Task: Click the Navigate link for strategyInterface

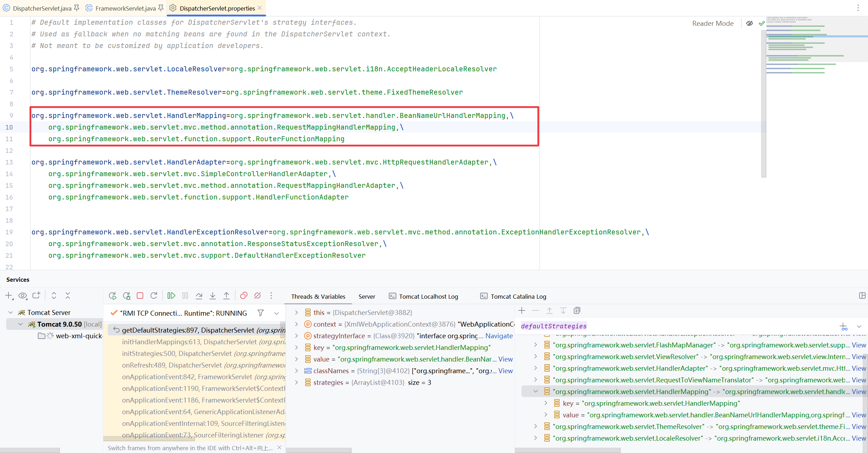Action: coord(499,336)
